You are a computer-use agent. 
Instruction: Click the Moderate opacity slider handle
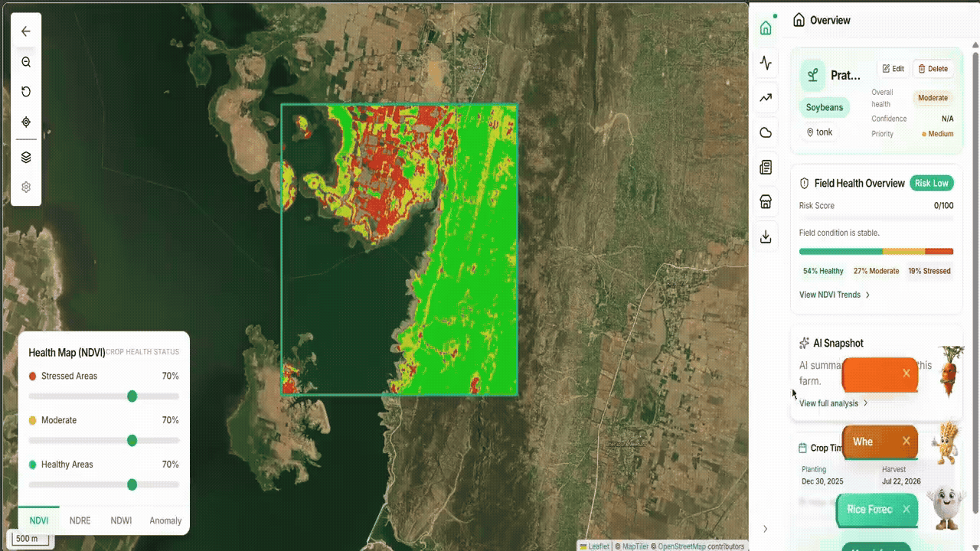[132, 440]
